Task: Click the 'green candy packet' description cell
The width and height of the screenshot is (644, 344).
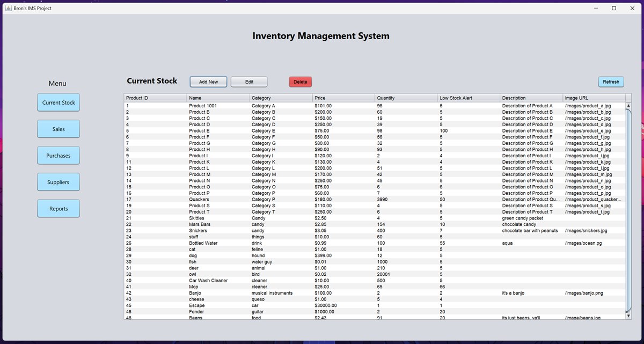Action: tap(531, 218)
